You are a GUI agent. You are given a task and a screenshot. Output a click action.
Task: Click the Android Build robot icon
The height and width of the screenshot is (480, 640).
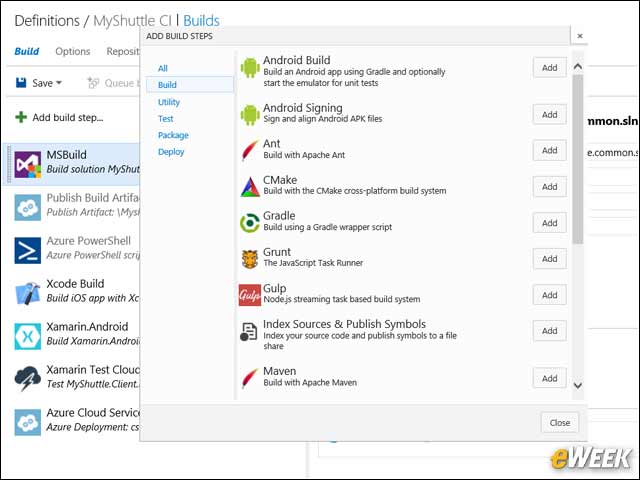250,67
